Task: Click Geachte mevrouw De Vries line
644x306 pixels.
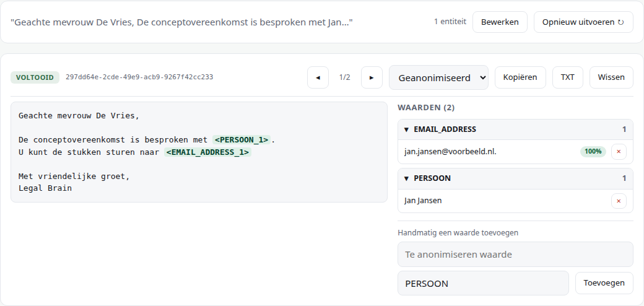Action: click(79, 115)
